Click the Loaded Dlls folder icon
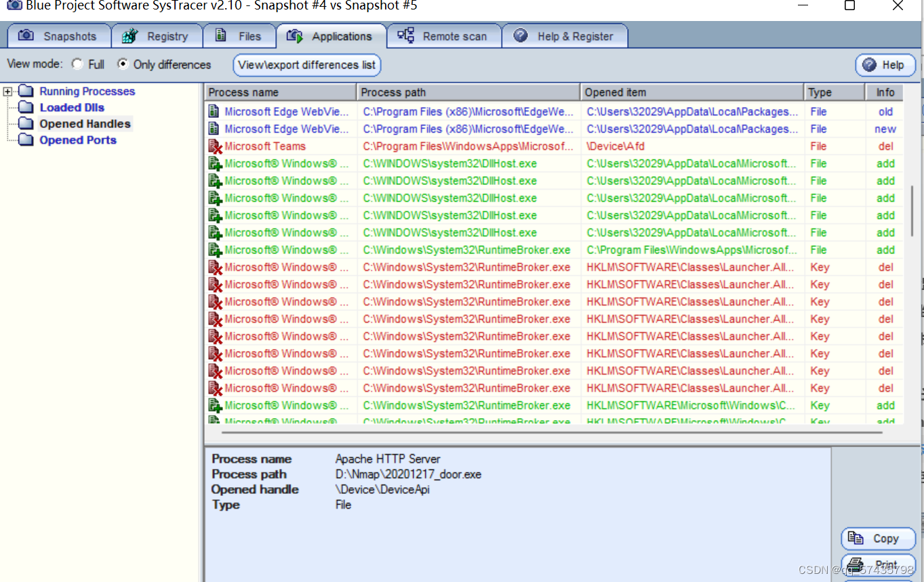Image resolution: width=924 pixels, height=582 pixels. [26, 107]
